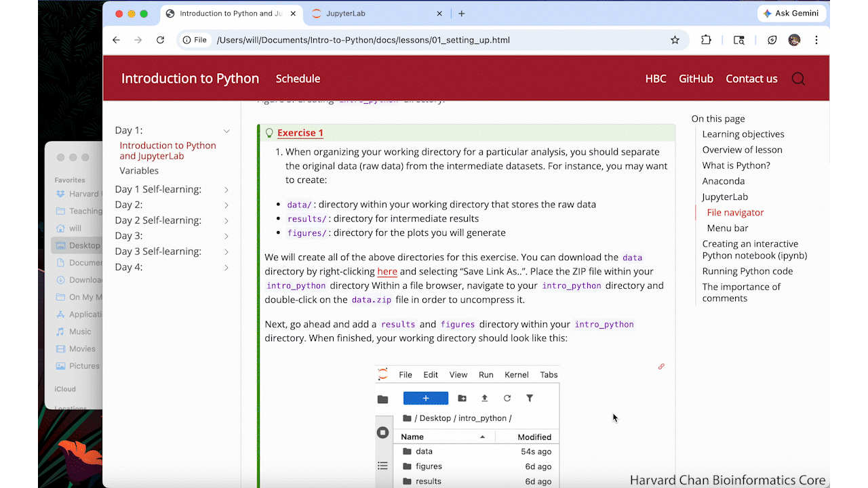
Task: Close the JupyterLab tab
Action: click(439, 14)
